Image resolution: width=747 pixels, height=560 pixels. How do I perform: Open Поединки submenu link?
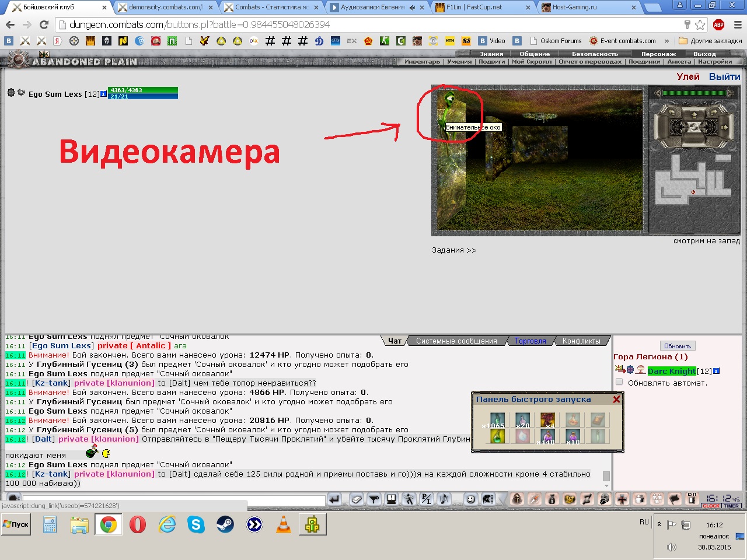[x=644, y=61]
